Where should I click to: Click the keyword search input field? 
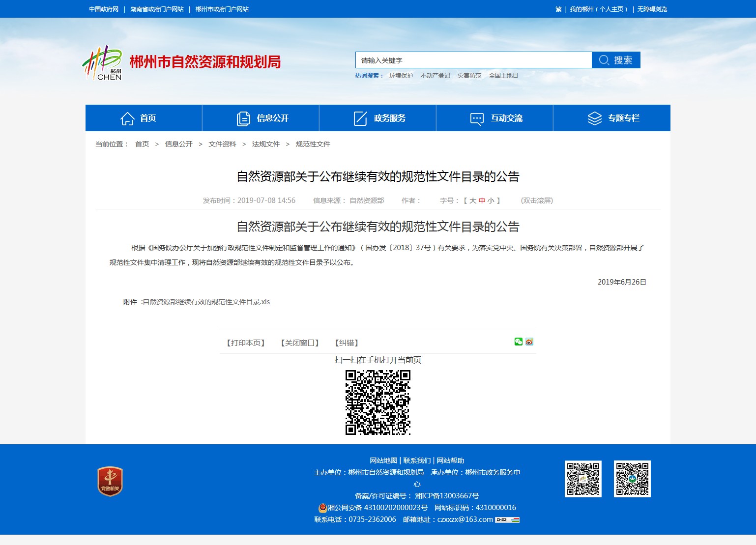tap(473, 60)
